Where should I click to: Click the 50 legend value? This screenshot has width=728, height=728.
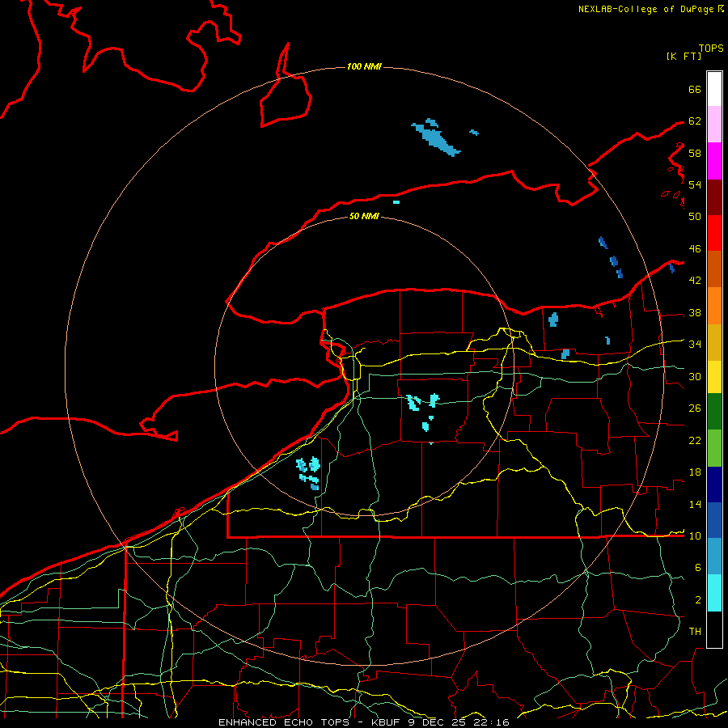point(695,217)
